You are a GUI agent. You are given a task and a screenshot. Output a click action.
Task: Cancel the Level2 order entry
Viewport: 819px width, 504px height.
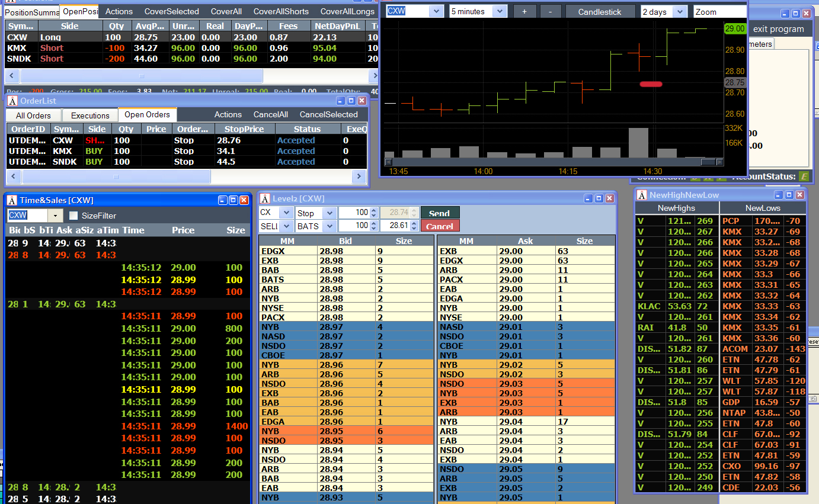pyautogui.click(x=440, y=226)
